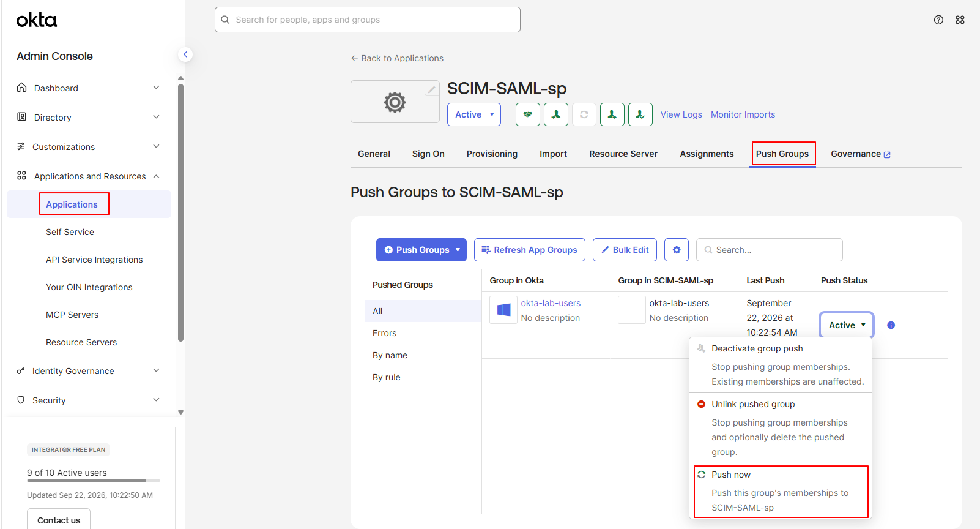Click the Directory icon in sidebar
The height and width of the screenshot is (529, 980).
click(x=22, y=117)
